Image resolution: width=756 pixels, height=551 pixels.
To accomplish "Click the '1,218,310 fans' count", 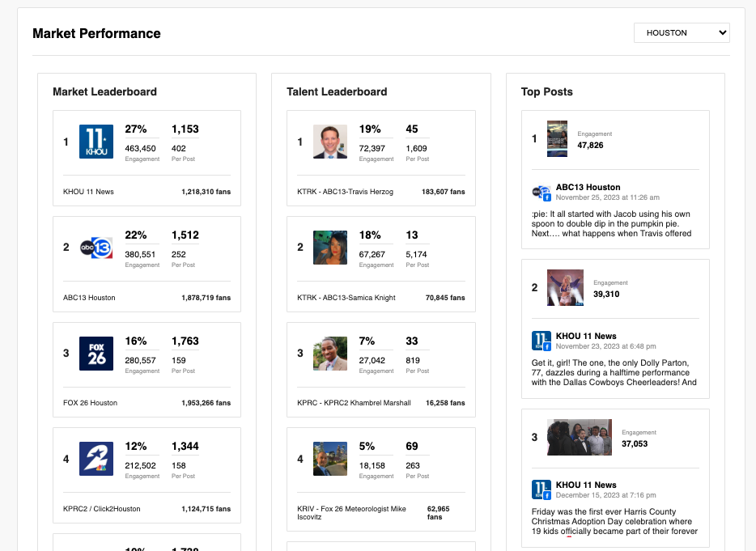I will [x=206, y=192].
